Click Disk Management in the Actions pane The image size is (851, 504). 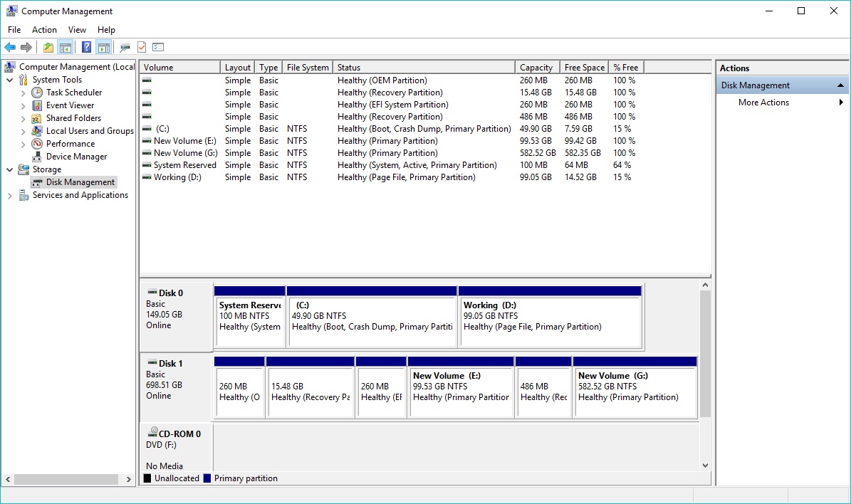pos(757,85)
